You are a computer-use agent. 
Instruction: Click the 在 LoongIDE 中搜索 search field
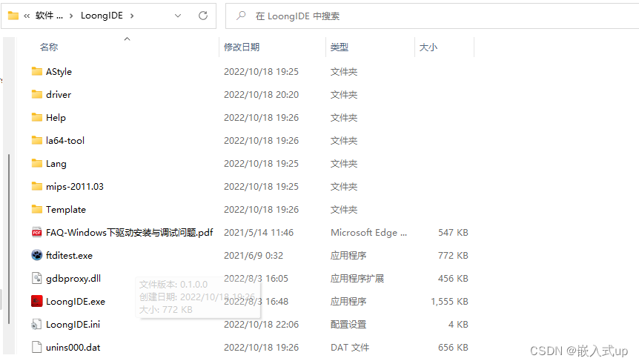[x=432, y=16]
